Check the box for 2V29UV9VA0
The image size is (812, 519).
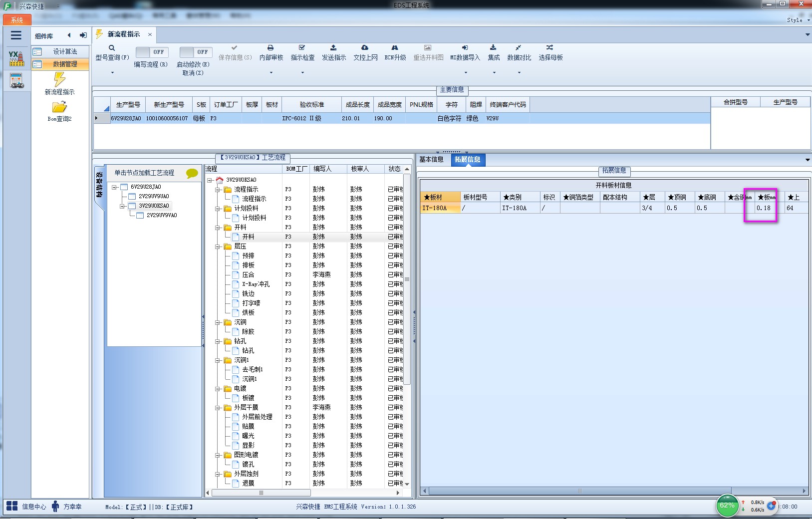pyautogui.click(x=140, y=215)
